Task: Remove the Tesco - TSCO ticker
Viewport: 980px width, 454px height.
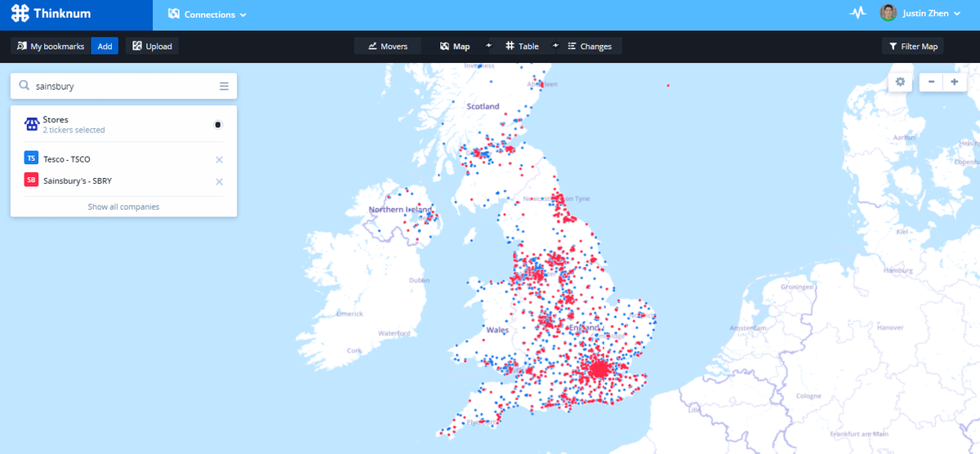Action: (x=219, y=159)
